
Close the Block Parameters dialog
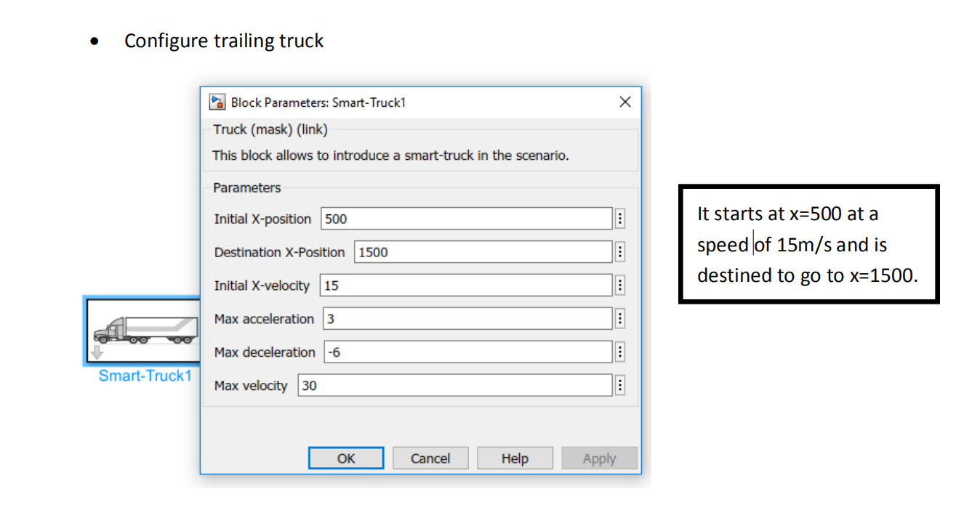point(624,102)
